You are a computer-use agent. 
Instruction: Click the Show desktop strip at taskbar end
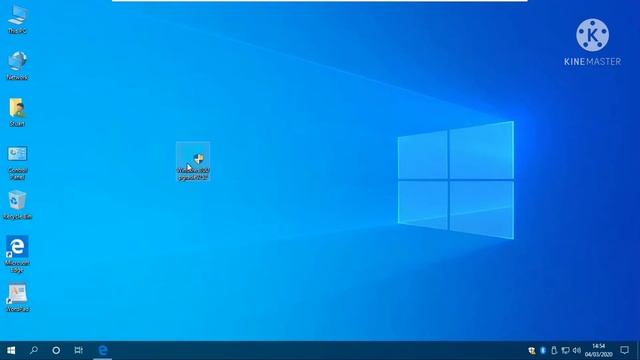[638, 350]
